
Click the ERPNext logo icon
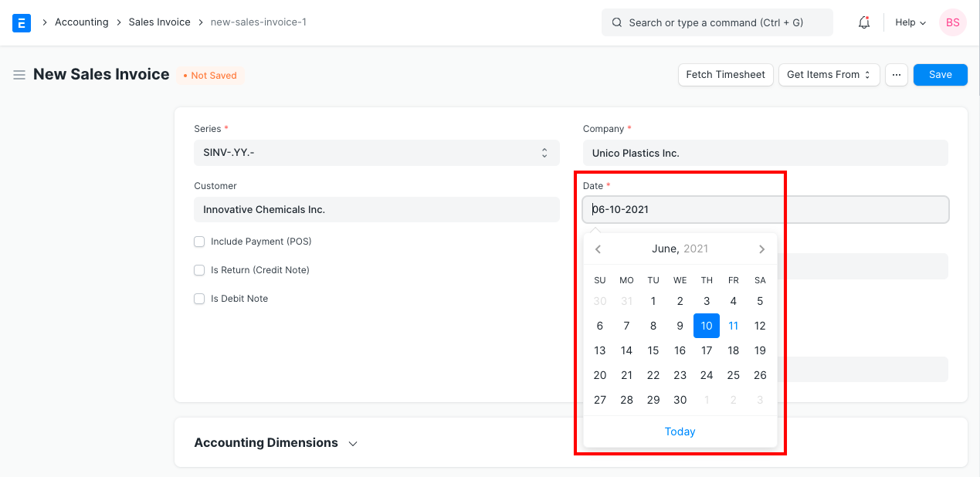tap(21, 22)
